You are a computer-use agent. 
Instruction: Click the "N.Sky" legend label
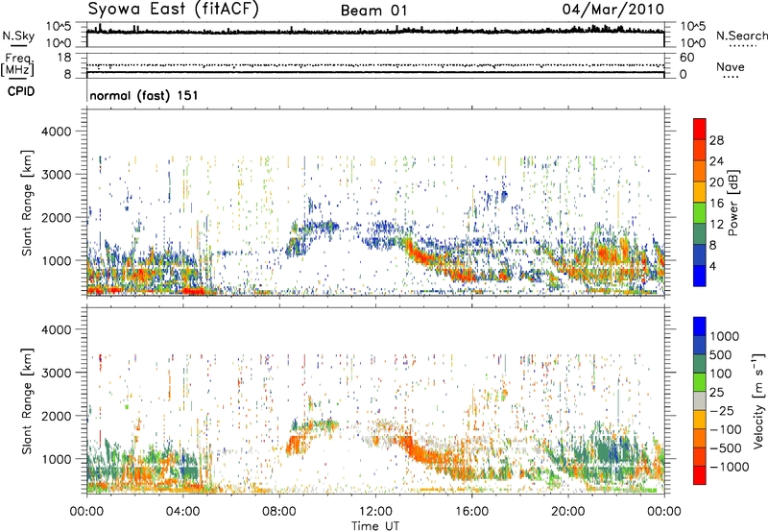(18, 36)
